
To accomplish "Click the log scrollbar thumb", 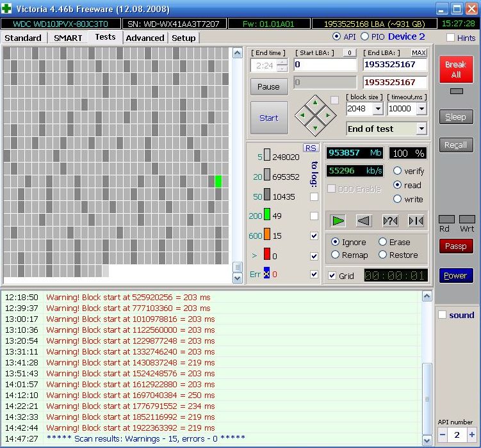I will point(427,399).
